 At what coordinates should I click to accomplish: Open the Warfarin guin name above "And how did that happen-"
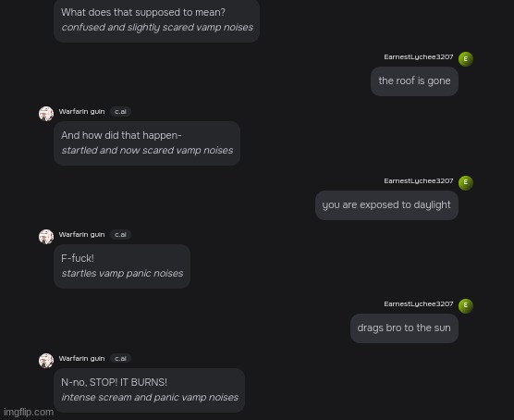pyautogui.click(x=81, y=112)
